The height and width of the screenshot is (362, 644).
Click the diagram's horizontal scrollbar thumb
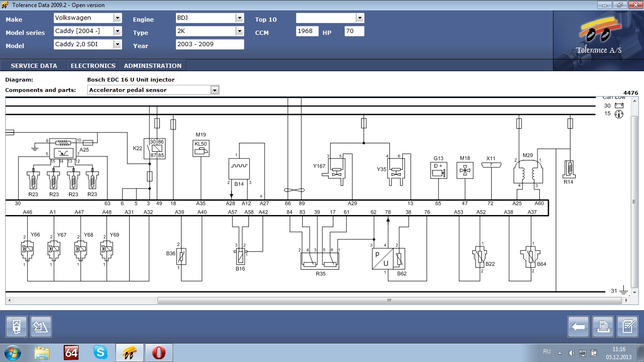coord(389,300)
